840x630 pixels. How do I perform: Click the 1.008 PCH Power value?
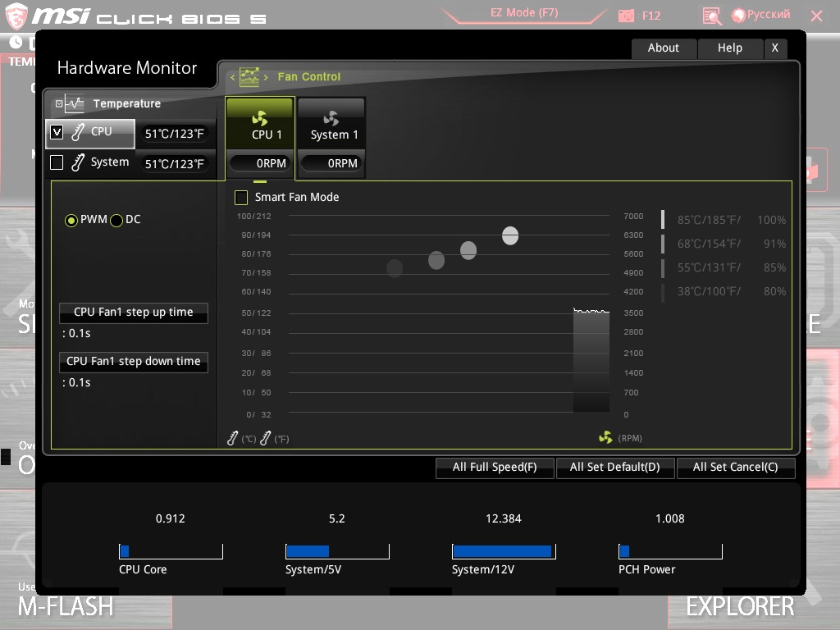coord(670,518)
